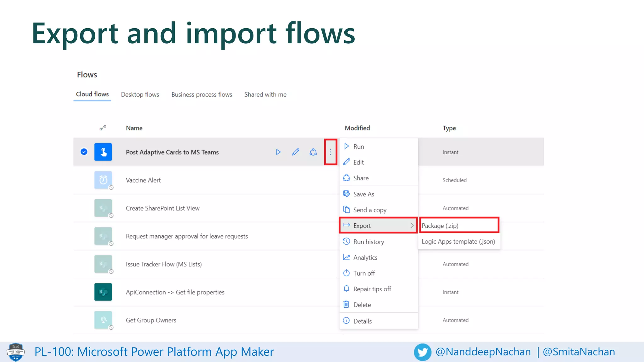Sort by the Name column header
The image size is (644, 362).
tap(134, 128)
